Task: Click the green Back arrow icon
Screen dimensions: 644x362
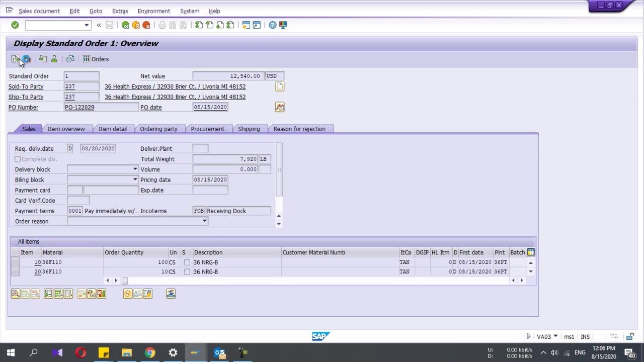Action: point(125,25)
